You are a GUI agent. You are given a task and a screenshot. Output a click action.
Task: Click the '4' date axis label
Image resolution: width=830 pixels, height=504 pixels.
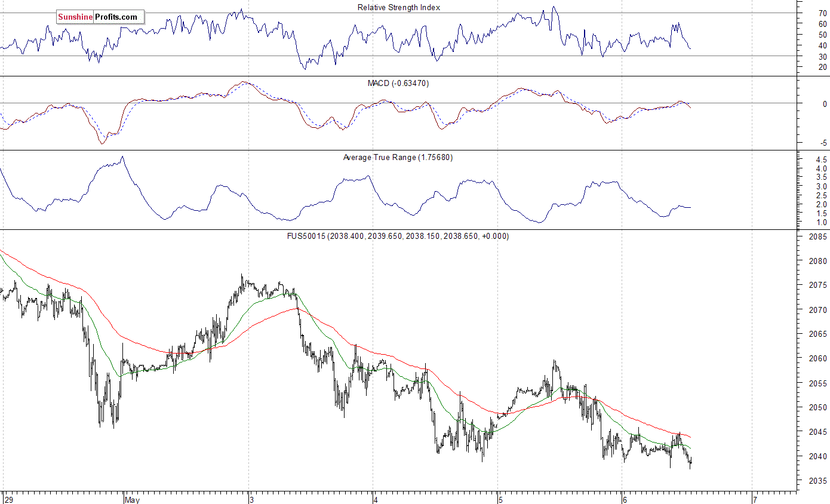coord(376,499)
